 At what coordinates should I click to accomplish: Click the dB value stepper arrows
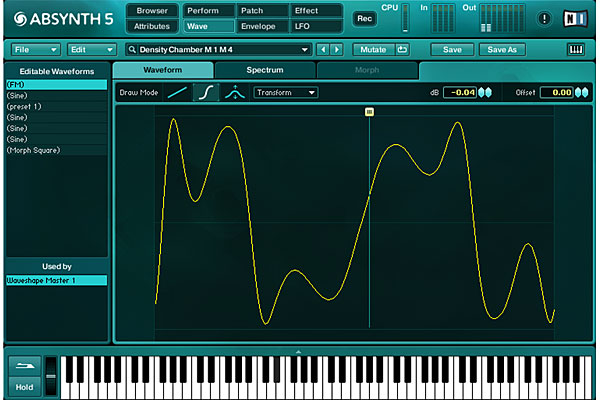(485, 92)
